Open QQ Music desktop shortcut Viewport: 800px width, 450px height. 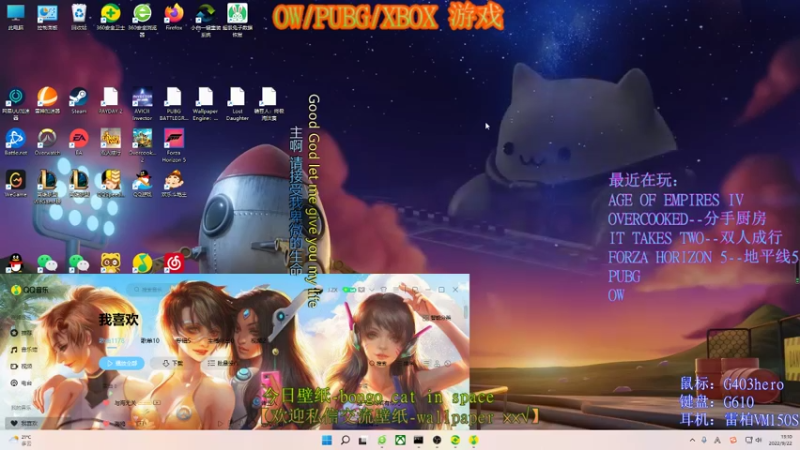click(142, 262)
